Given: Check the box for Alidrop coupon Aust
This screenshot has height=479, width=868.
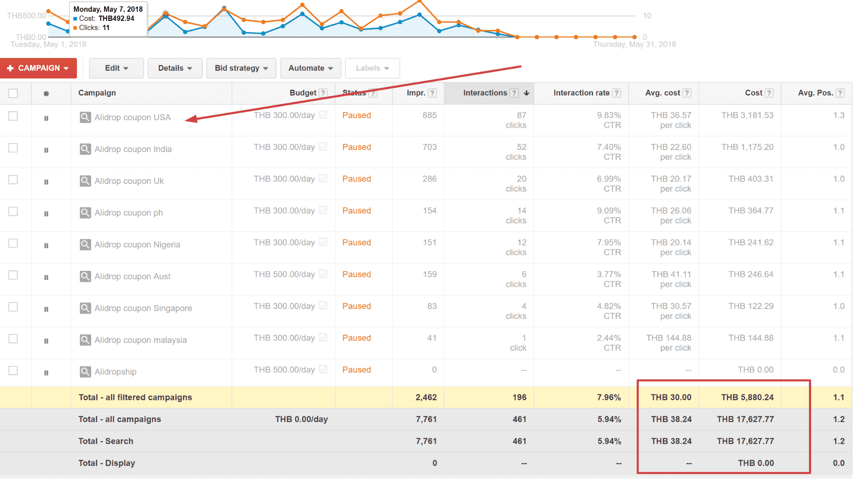Looking at the screenshot, I should click(x=13, y=275).
